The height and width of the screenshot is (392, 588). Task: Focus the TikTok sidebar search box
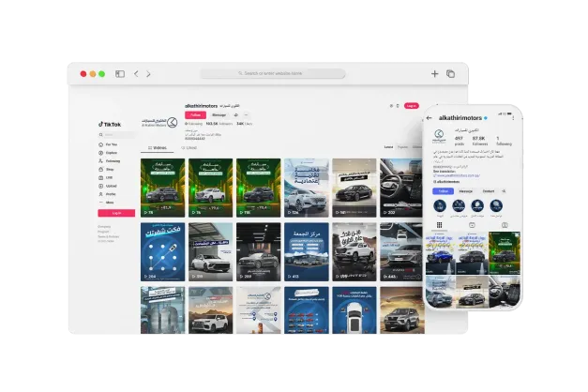pyautogui.click(x=116, y=135)
